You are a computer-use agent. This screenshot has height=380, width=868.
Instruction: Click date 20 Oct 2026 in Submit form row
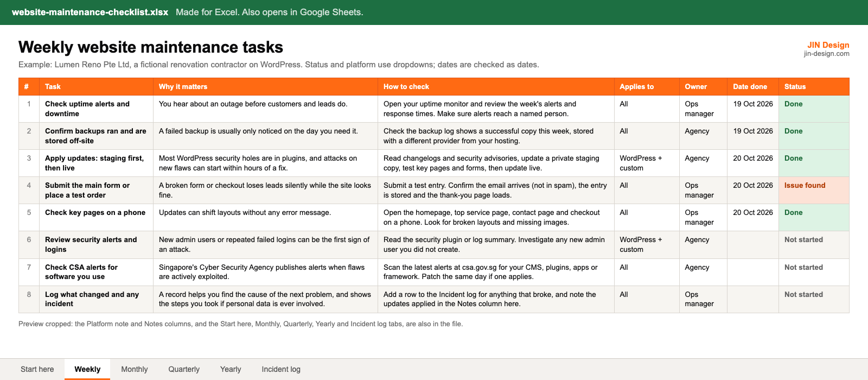click(753, 191)
